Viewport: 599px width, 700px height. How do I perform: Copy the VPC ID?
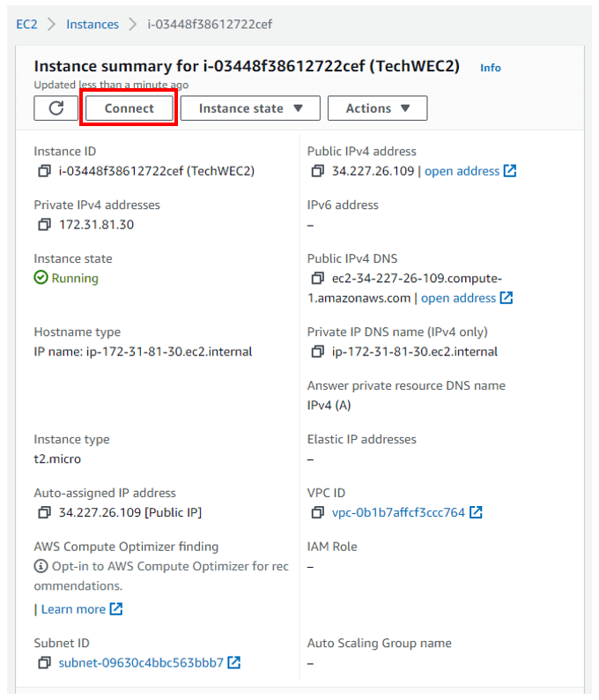pyautogui.click(x=318, y=512)
